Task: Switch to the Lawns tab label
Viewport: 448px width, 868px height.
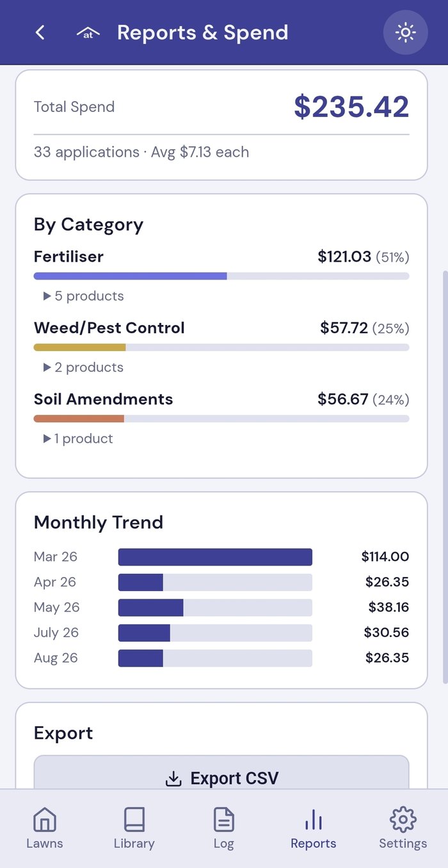Action: (x=45, y=844)
